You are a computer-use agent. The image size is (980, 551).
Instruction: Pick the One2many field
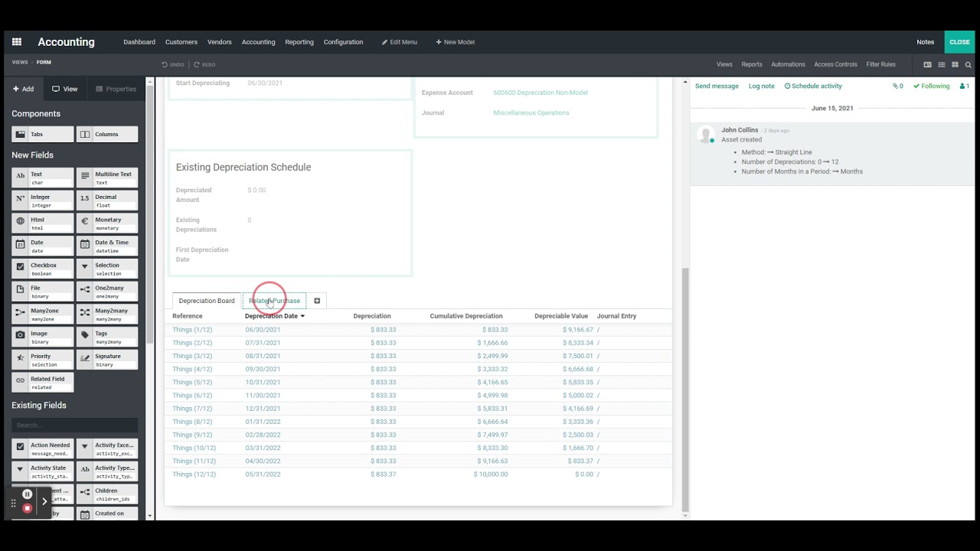click(107, 292)
